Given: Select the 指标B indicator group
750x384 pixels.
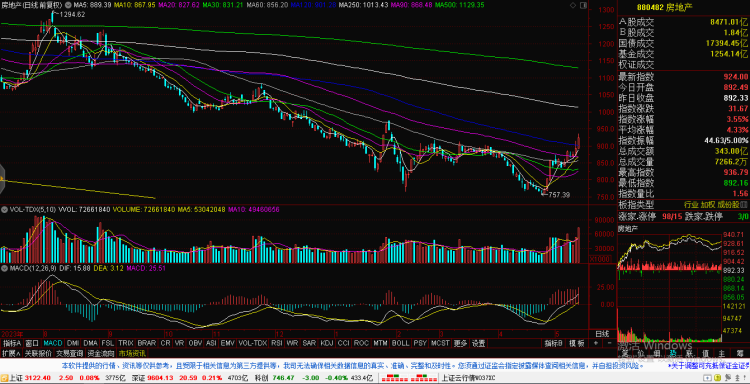Looking at the screenshot, I should pos(554,343).
